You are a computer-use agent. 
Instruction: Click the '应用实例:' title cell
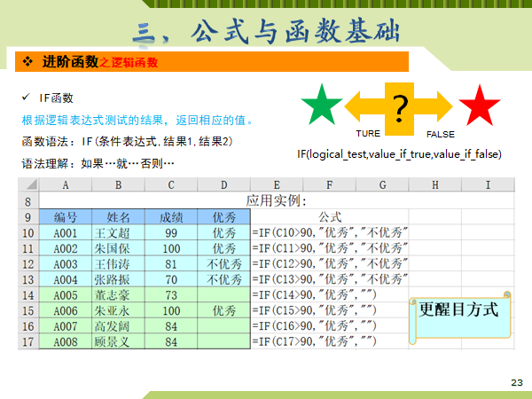pos(277,201)
